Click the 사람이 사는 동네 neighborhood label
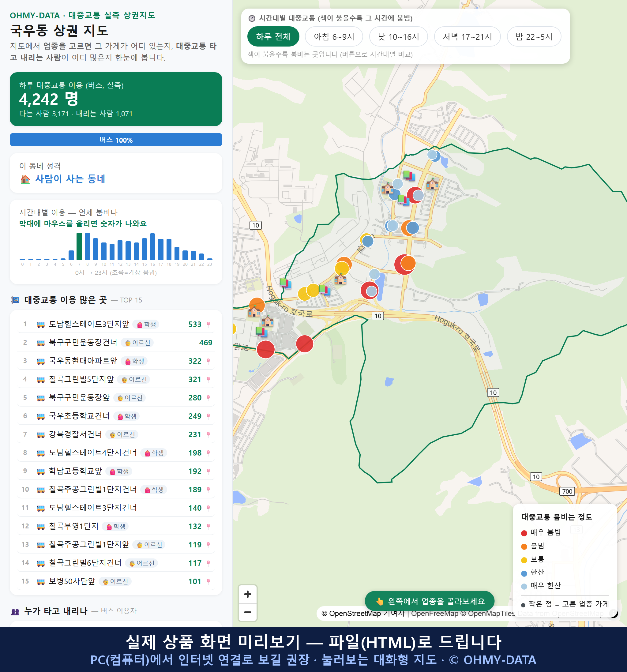Screen dimensions: 627x672 pyautogui.click(x=70, y=179)
